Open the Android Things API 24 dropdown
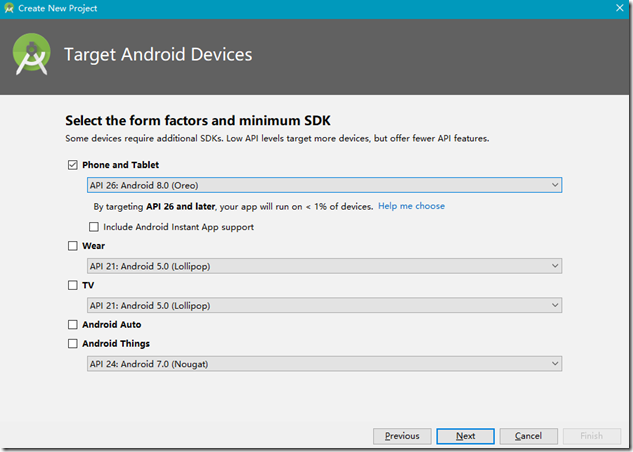Viewport: 633px width, 452px height. tap(324, 364)
